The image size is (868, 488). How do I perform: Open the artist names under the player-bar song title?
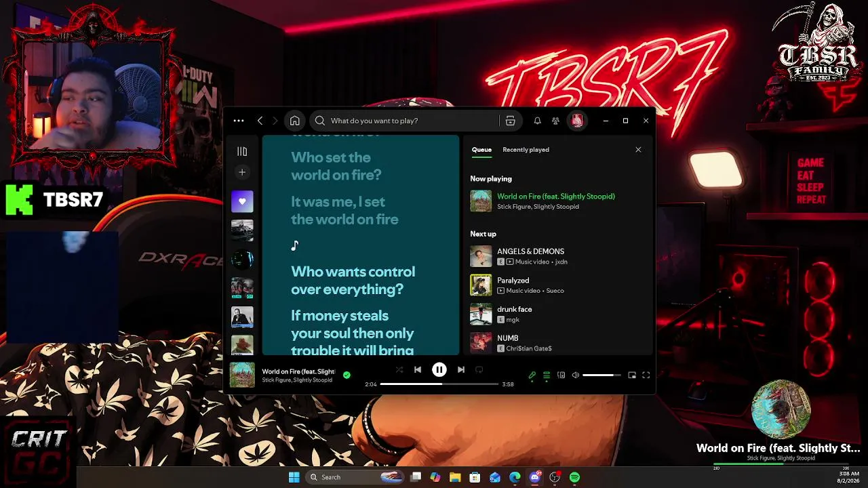click(x=297, y=380)
